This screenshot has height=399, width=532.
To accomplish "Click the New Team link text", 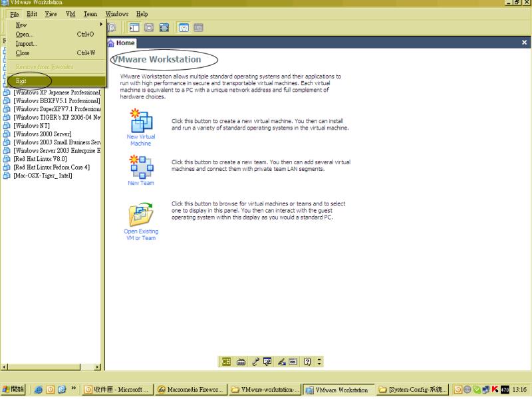I will click(141, 183).
